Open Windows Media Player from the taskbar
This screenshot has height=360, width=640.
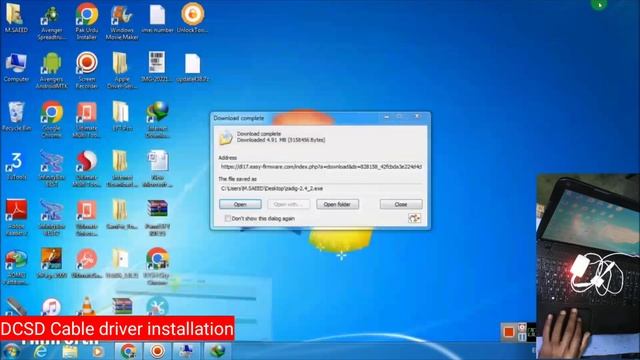pos(98,351)
